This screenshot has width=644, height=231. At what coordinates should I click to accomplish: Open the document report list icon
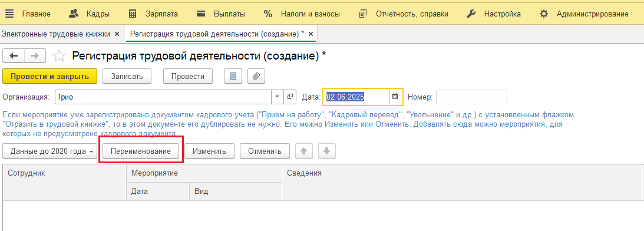pyautogui.click(x=233, y=76)
